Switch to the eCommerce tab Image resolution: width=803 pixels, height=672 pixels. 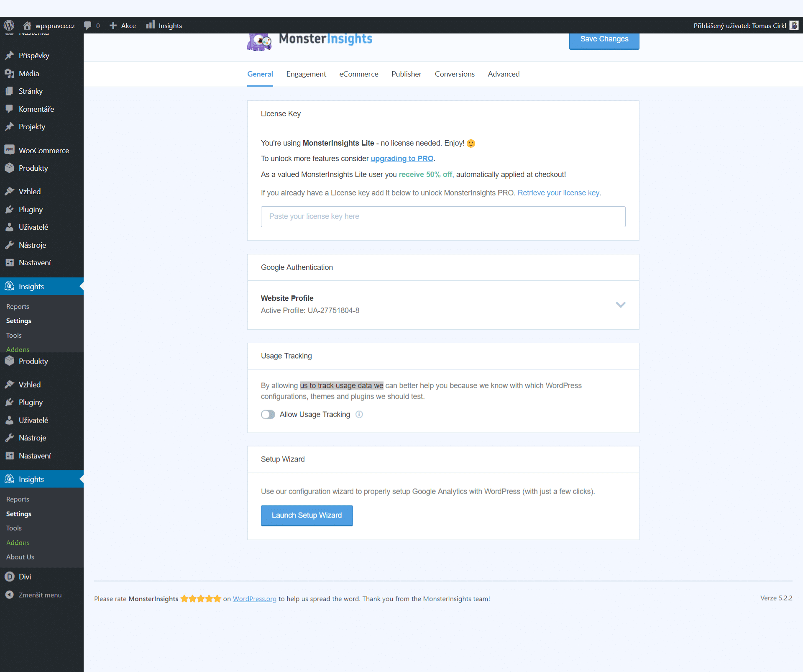359,74
